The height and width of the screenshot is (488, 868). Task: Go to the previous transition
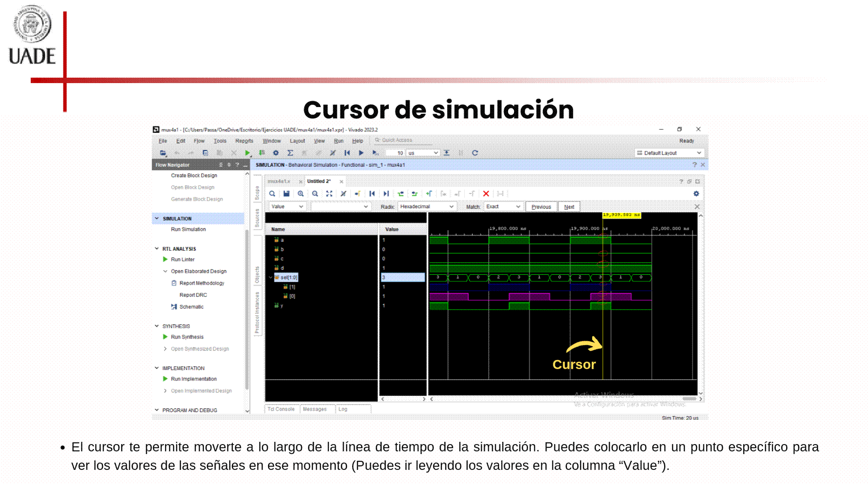(400, 194)
